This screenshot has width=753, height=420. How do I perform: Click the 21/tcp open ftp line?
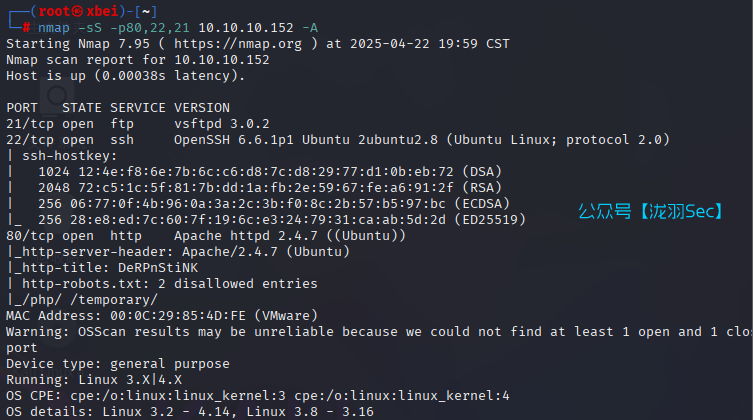point(74,123)
